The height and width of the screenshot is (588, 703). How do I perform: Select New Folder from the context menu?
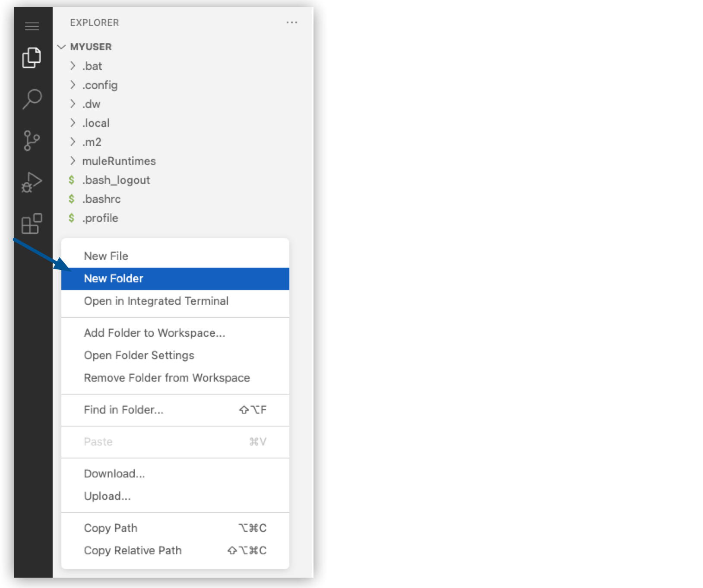114,278
